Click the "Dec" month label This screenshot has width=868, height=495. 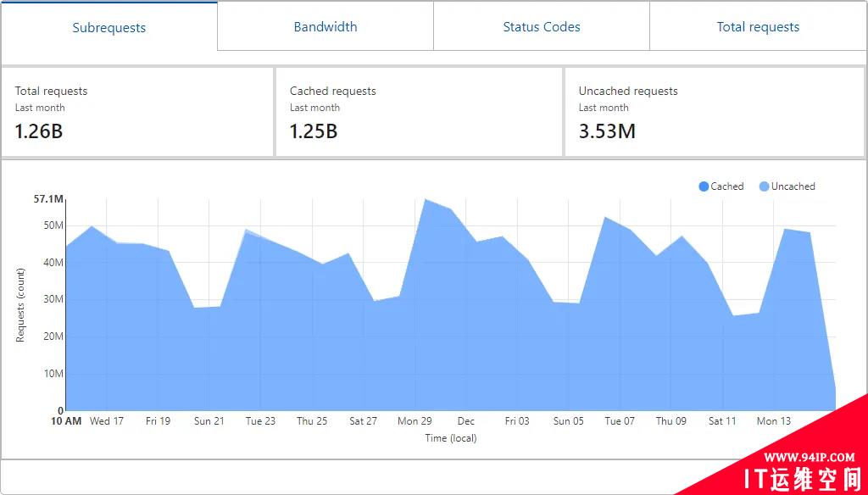466,420
